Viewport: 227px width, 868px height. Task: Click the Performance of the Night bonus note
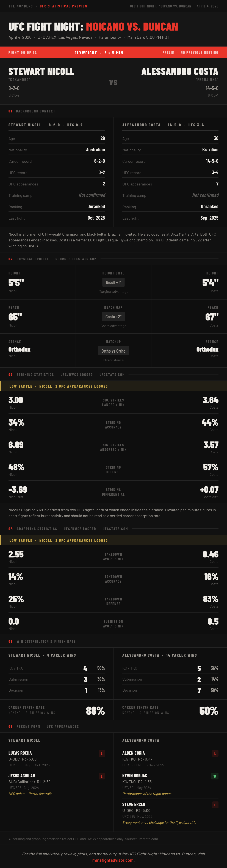pyautogui.click(x=147, y=794)
